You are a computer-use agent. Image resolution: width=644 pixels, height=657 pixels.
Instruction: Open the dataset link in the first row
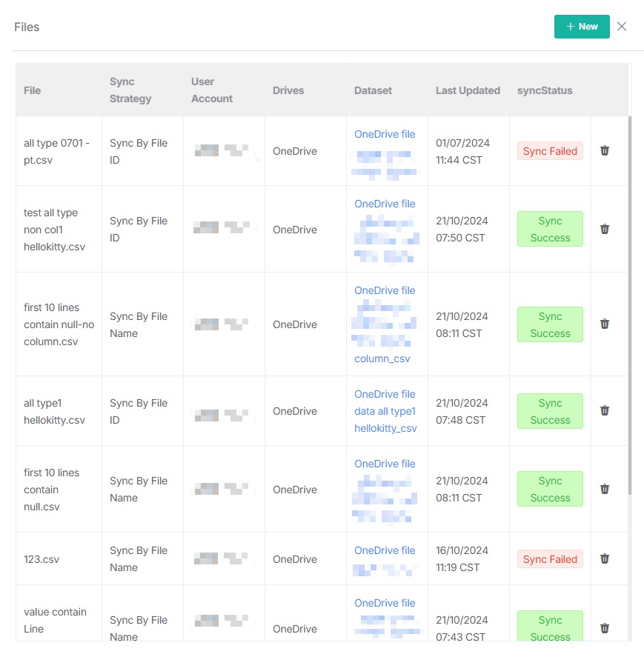point(385,134)
